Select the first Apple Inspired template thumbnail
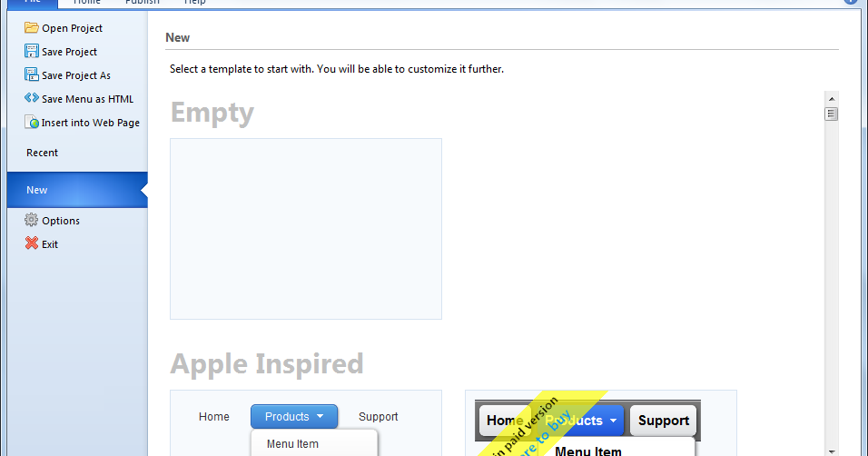 306,423
